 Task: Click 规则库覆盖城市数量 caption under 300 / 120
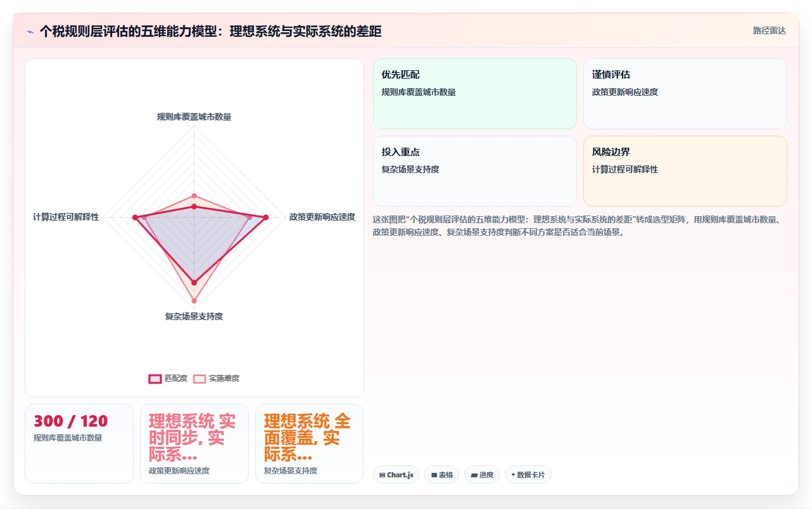[x=68, y=437]
